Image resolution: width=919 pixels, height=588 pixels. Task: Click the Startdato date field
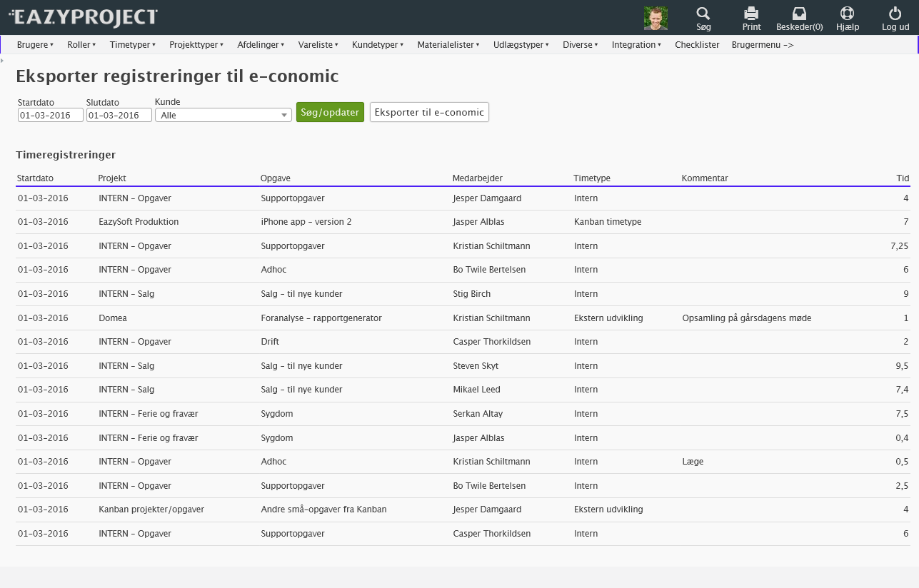click(50, 115)
